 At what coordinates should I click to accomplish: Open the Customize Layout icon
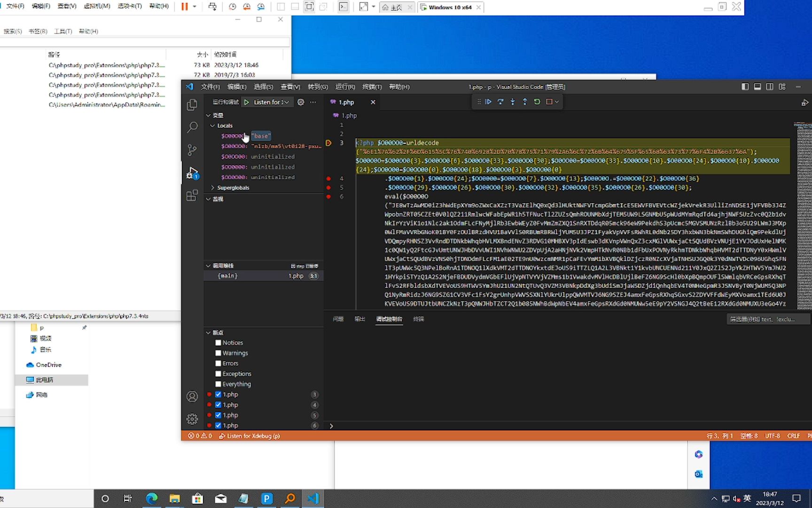click(x=782, y=87)
